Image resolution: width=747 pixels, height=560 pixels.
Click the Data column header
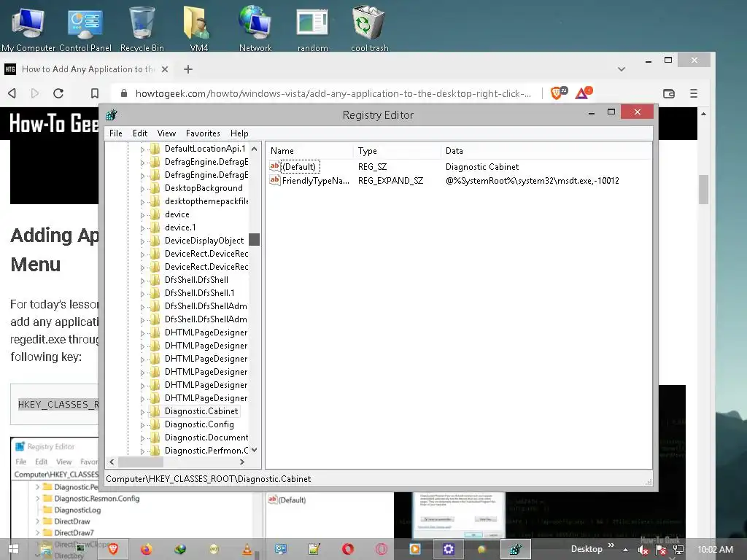[546, 150]
